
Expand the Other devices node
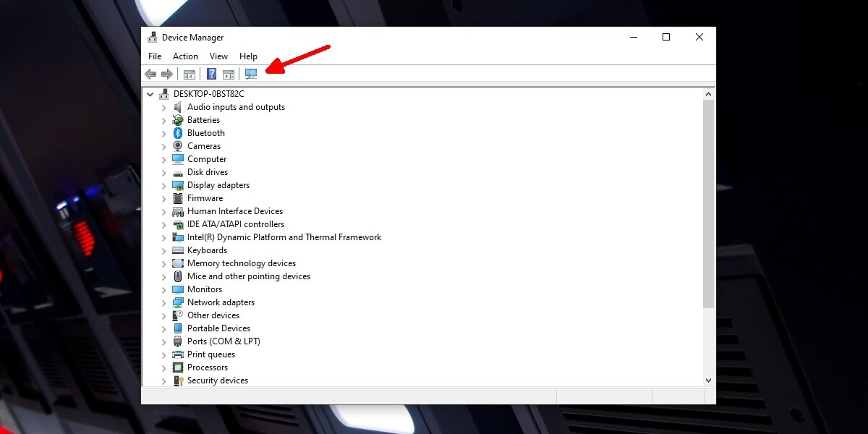[163, 315]
